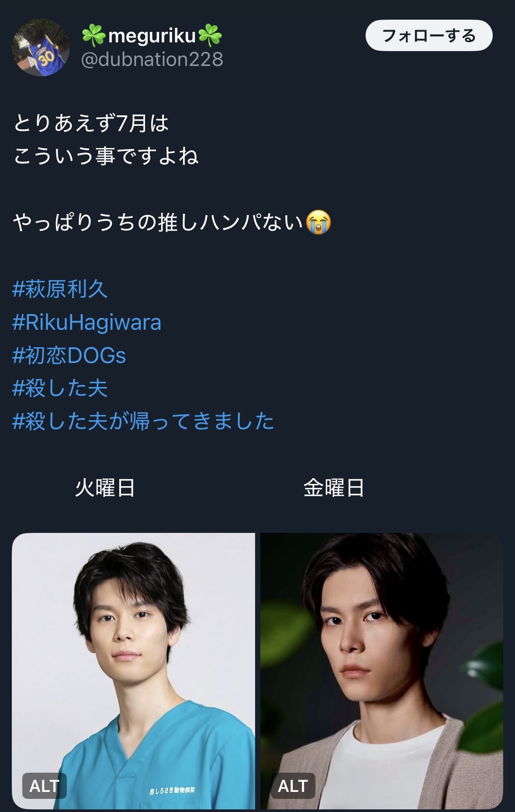
Task: Tap the フォローする follow button
Action: [429, 35]
